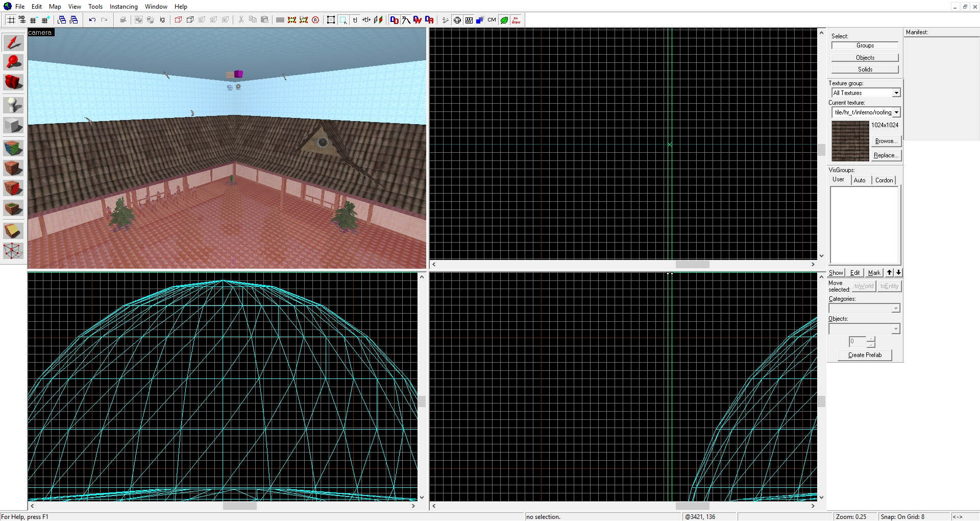Switch to the Cordon VisGroups tab
The image size is (980, 521).
point(884,180)
